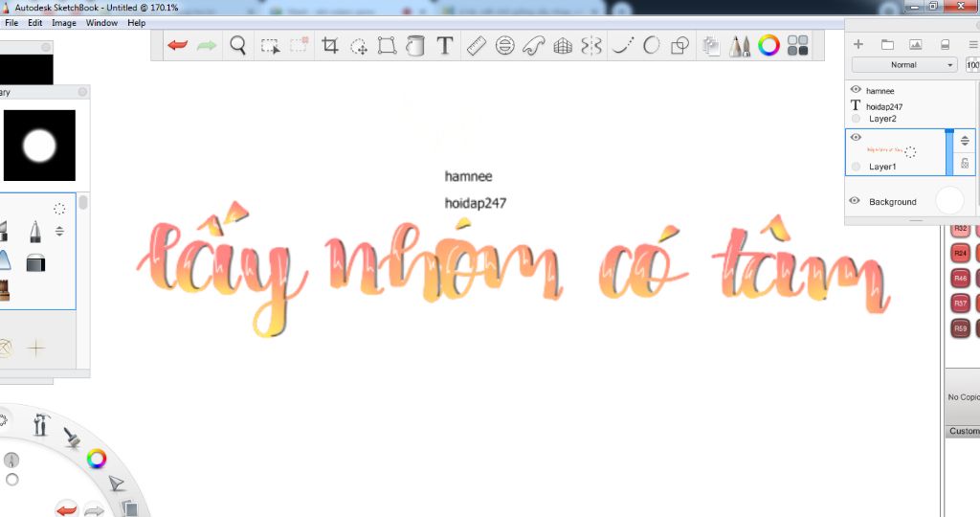Open the layer panel hamburger menu
This screenshot has width=980, height=517.
point(972,44)
